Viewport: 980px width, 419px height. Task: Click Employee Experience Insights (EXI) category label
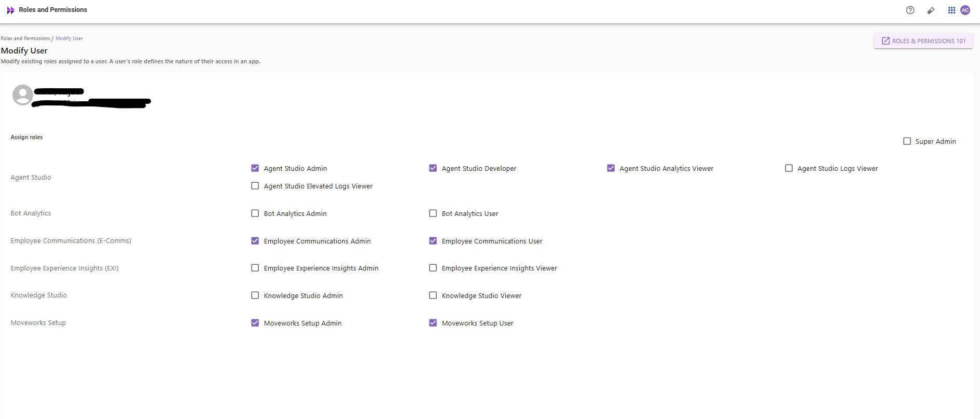click(x=64, y=268)
